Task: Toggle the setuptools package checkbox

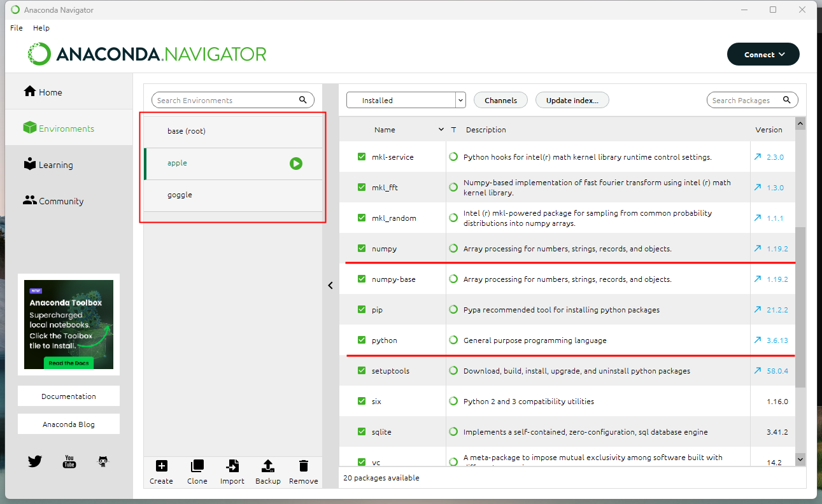Action: point(362,370)
